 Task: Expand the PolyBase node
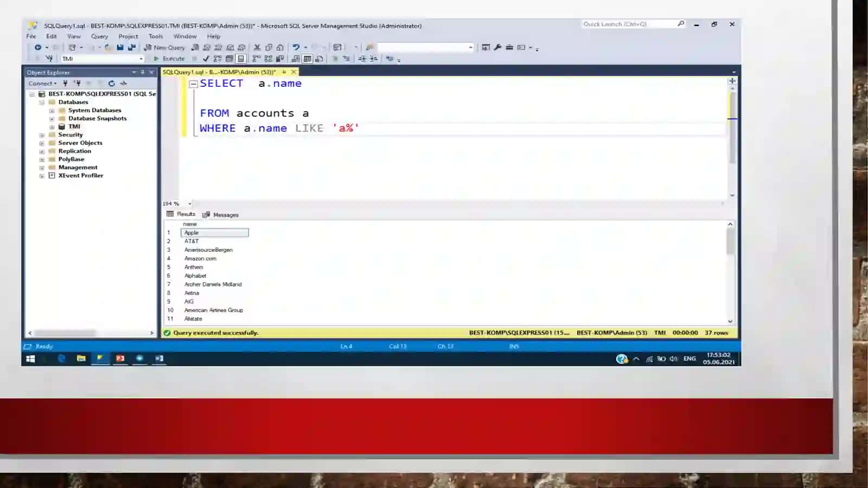[42, 160]
